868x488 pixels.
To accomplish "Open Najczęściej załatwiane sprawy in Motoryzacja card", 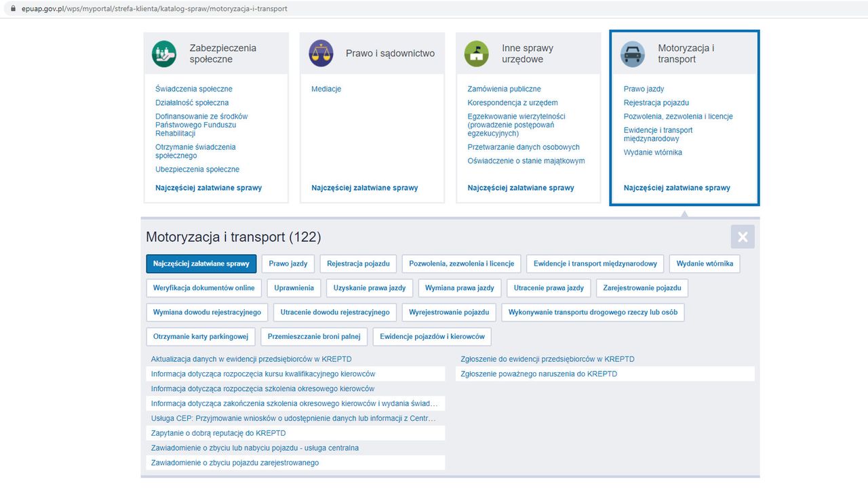I will (677, 188).
